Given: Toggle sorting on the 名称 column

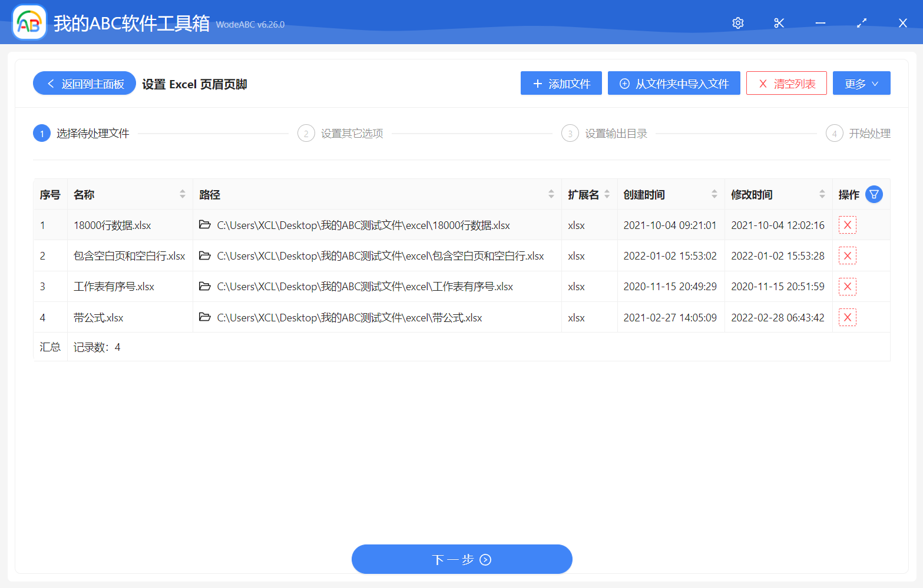Looking at the screenshot, I should [182, 194].
